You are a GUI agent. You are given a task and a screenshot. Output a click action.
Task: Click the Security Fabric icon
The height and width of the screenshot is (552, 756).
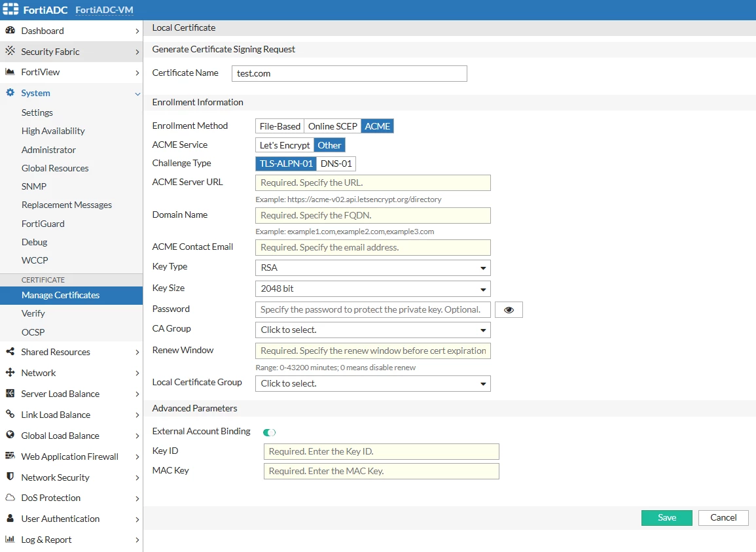(x=10, y=50)
